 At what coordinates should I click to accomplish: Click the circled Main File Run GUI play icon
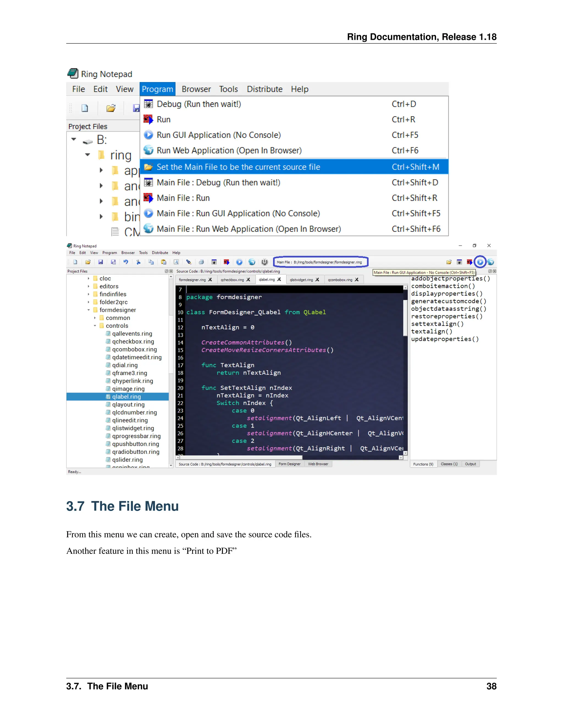480,262
